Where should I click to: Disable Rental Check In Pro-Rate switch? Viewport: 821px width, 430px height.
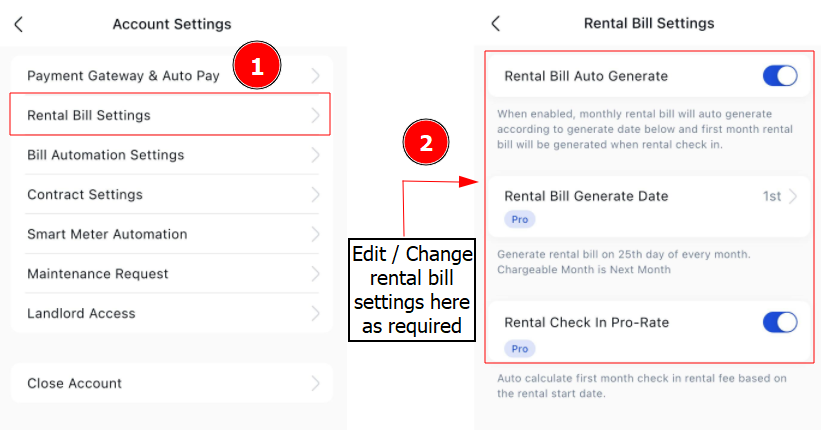click(780, 322)
